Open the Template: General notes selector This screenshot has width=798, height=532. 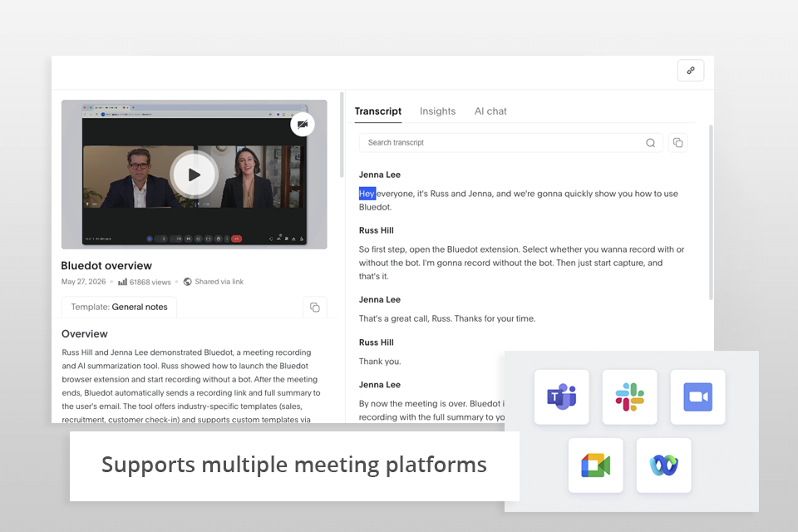point(119,307)
